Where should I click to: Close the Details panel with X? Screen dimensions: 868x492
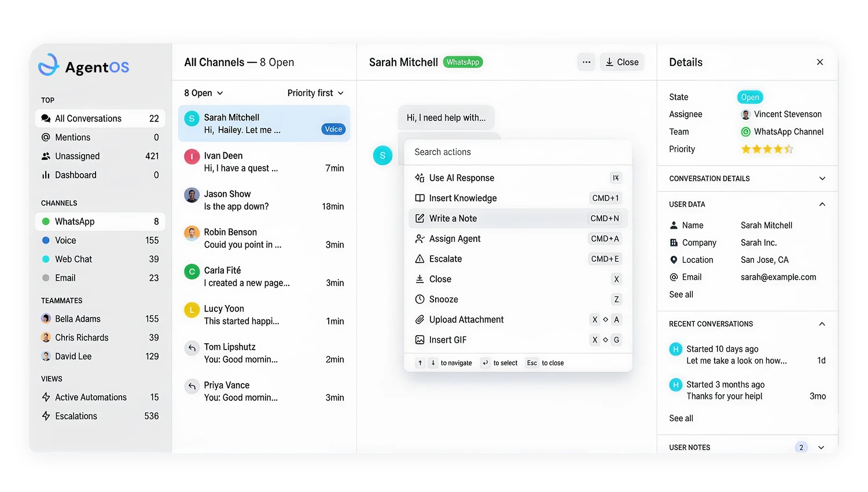tap(820, 62)
